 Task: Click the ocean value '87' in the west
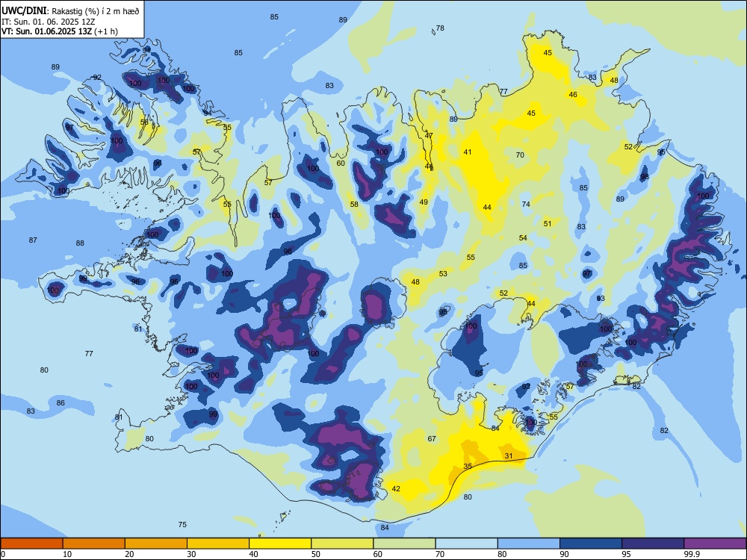pyautogui.click(x=33, y=240)
